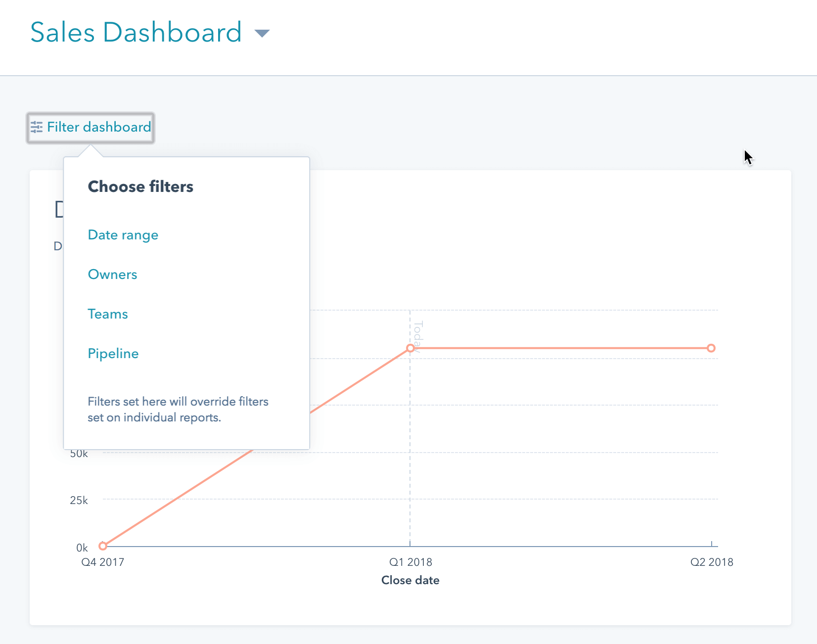The width and height of the screenshot is (817, 644).
Task: Click the Q2 2018 axis label
Action: click(712, 562)
